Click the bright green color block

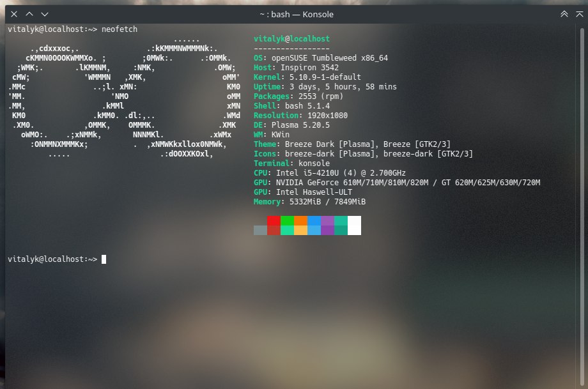[x=287, y=220]
